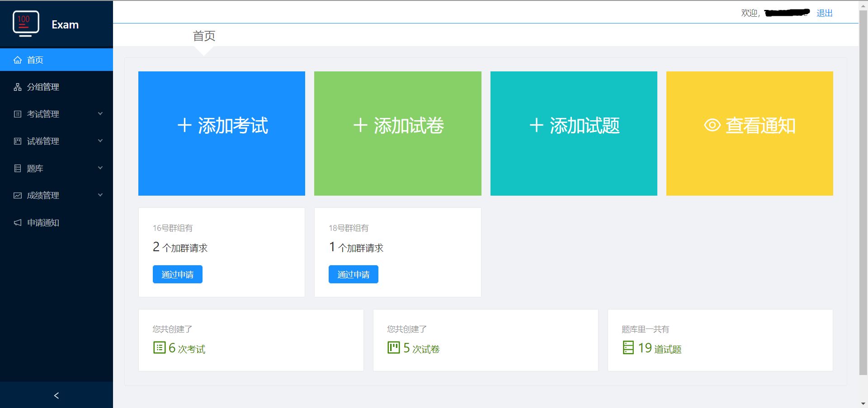Click the page vertical scrollbar thumb
Image resolution: width=868 pixels, height=408 pixels.
pyautogui.click(x=863, y=192)
